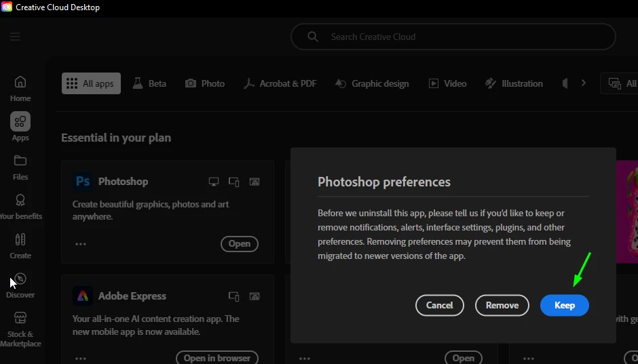Click the Essential in your plan heading

tap(116, 138)
